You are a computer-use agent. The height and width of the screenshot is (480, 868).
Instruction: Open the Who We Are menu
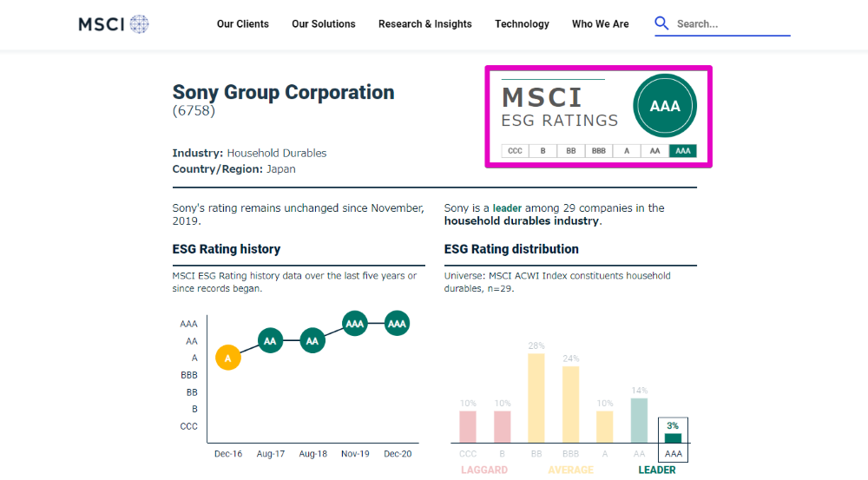(x=600, y=23)
